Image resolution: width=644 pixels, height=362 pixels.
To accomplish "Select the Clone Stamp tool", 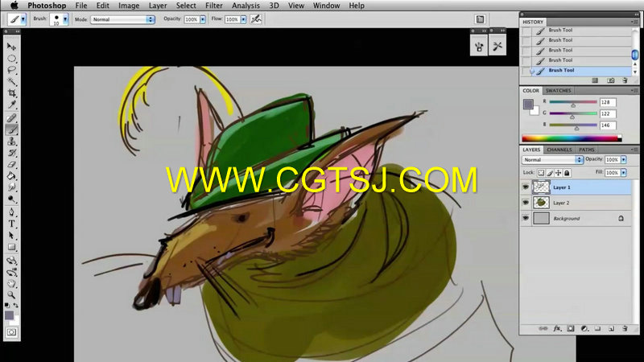I will tap(11, 142).
